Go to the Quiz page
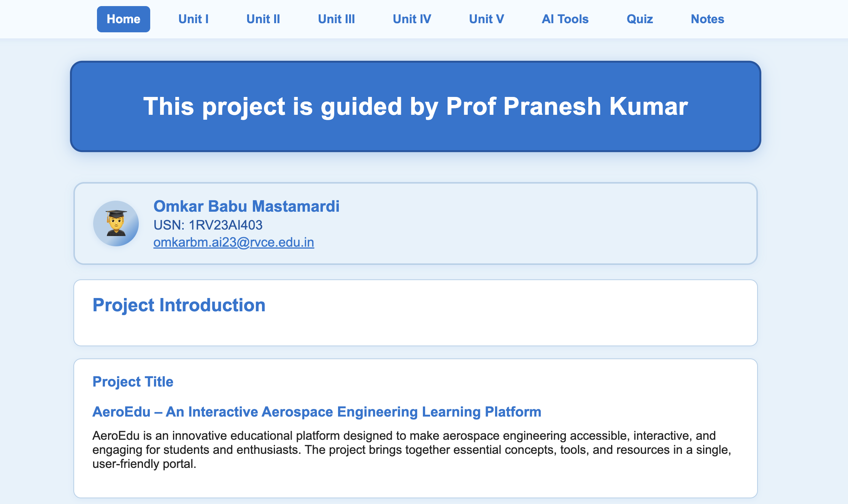This screenshot has height=504, width=848. (640, 19)
